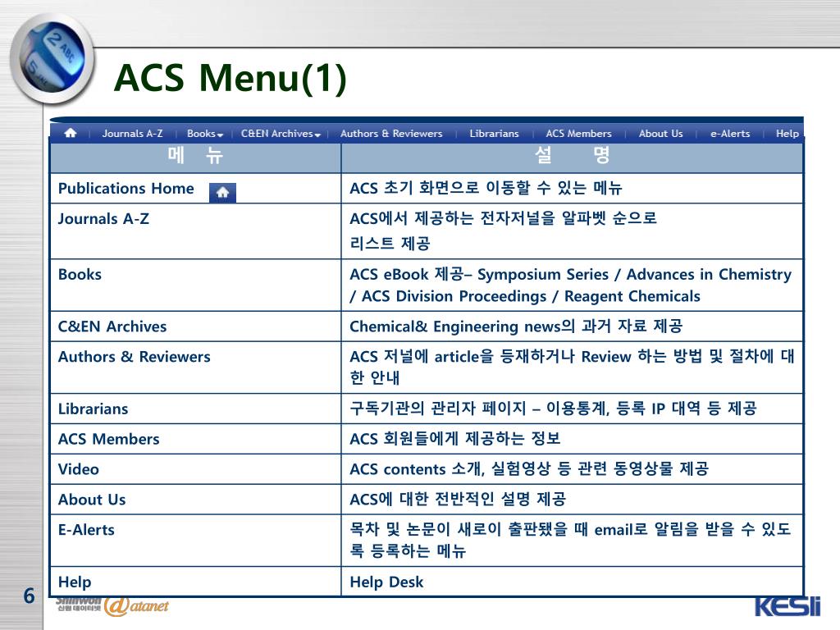Open About Us in the navigation bar
This screenshot has height=630, width=840.
click(660, 134)
